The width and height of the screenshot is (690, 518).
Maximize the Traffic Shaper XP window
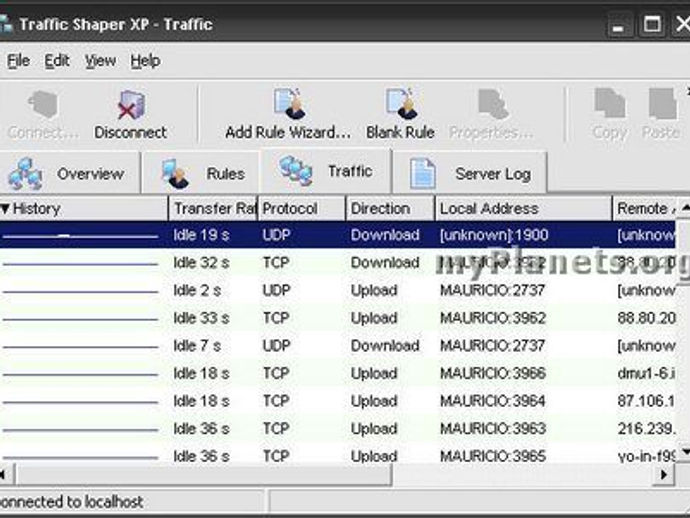(x=652, y=24)
